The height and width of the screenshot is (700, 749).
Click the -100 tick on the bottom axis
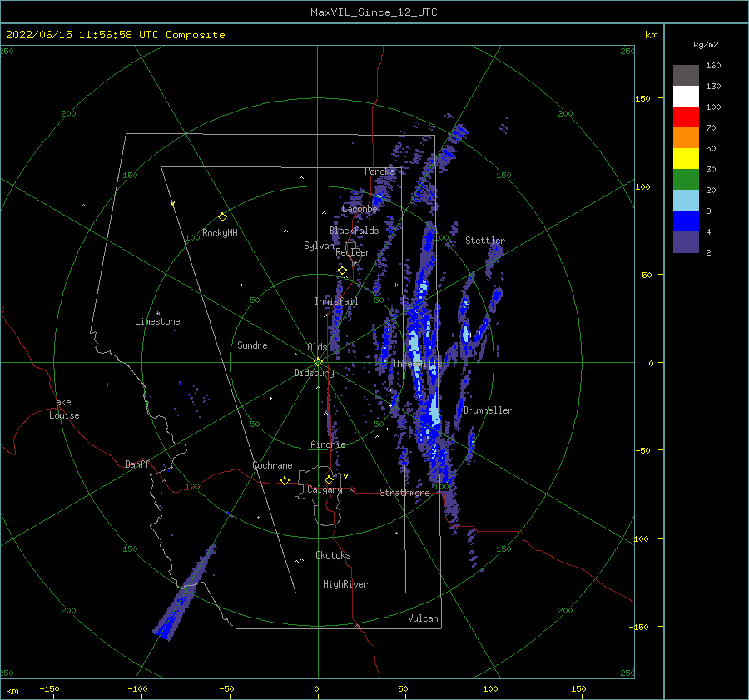[x=137, y=689]
